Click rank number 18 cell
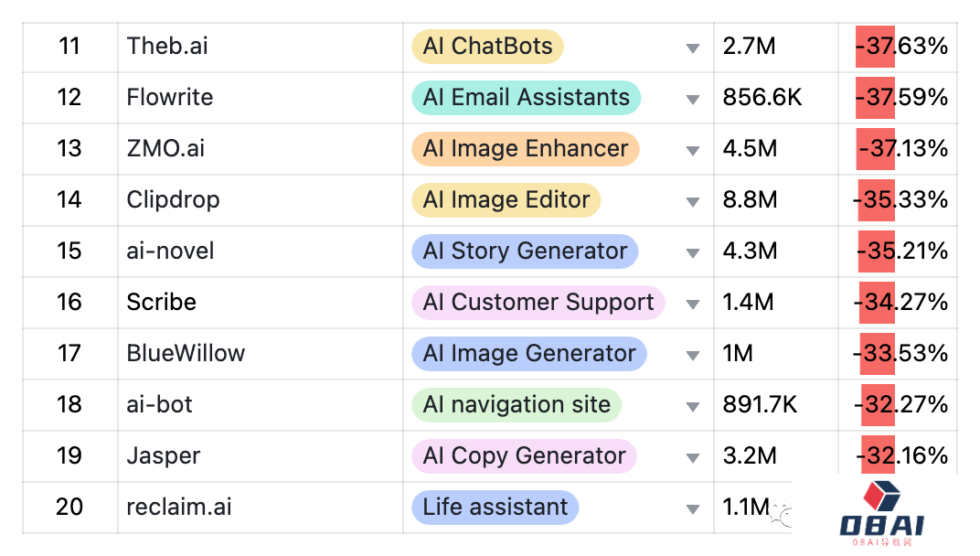980x556 pixels. [x=70, y=406]
